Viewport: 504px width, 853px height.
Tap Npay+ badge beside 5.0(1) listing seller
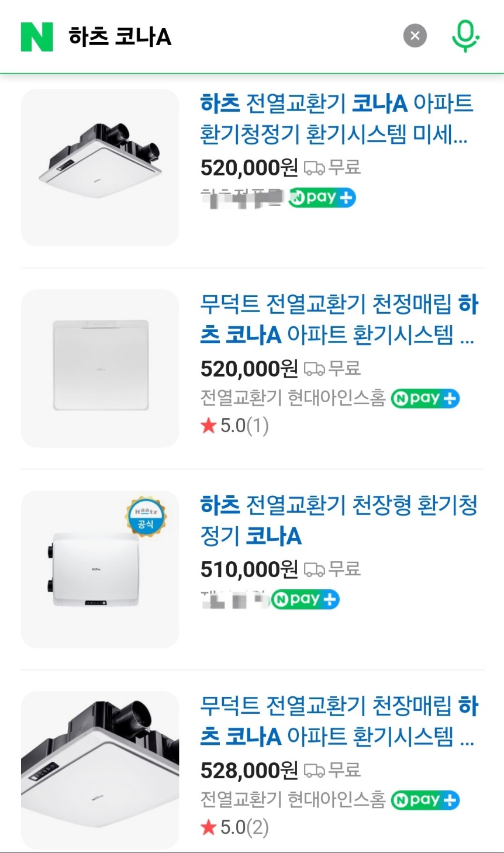click(425, 399)
